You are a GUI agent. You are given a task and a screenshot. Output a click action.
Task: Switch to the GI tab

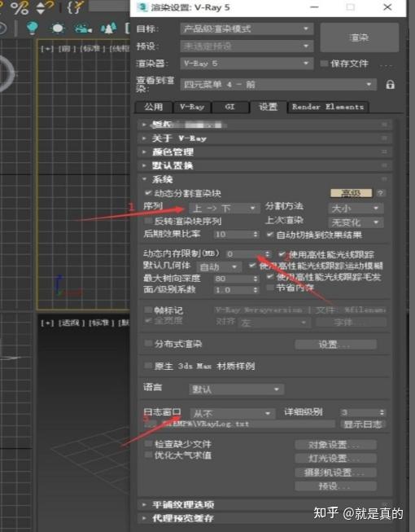pos(230,107)
